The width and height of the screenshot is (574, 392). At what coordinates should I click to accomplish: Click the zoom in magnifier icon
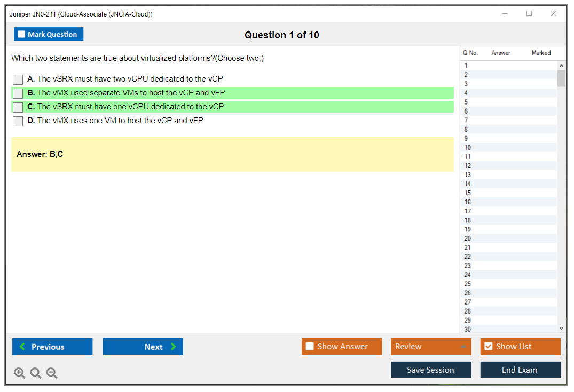(20, 373)
